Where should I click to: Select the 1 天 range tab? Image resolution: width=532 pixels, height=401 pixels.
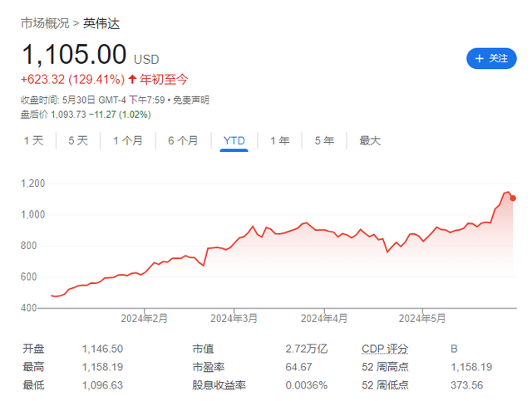pos(33,140)
